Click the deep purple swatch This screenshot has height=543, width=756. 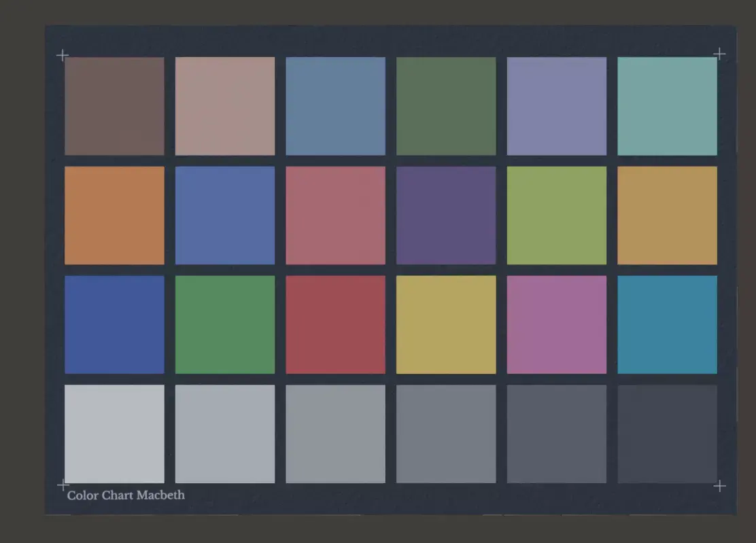click(446, 214)
